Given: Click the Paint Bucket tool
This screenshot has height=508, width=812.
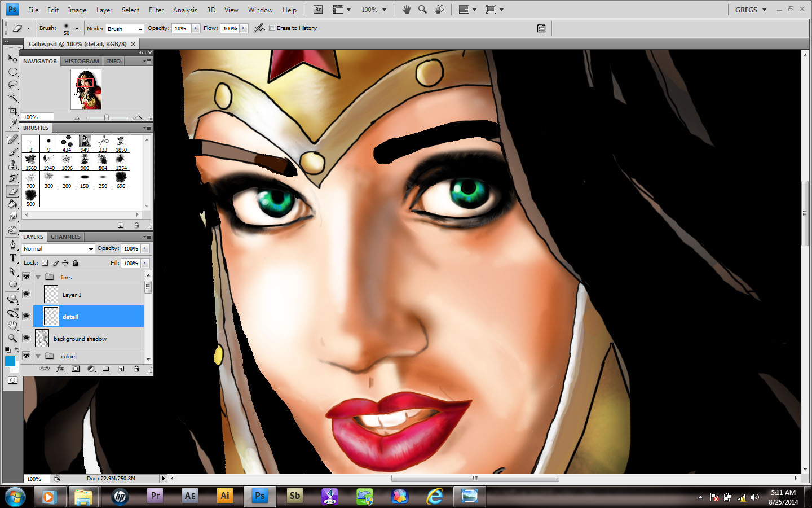Looking at the screenshot, I should pyautogui.click(x=12, y=204).
